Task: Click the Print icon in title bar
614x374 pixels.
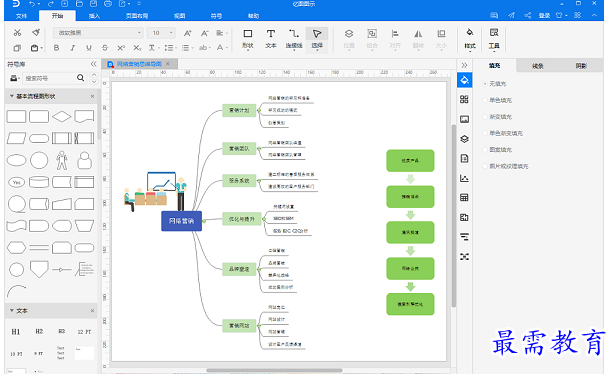Action: click(108, 4)
